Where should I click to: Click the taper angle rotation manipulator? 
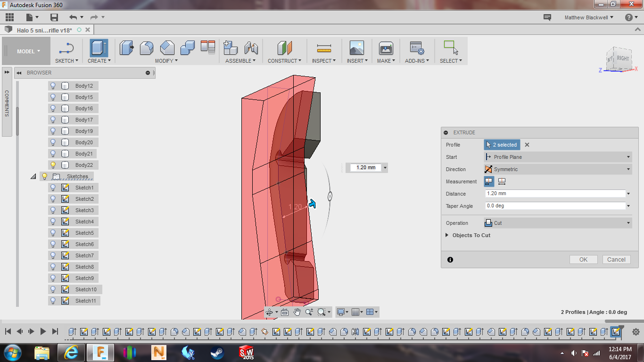[330, 196]
